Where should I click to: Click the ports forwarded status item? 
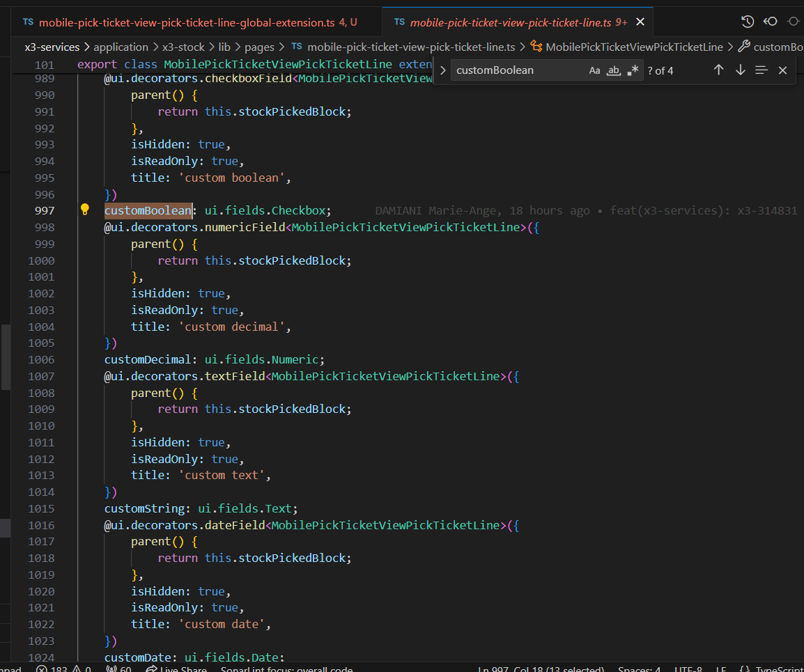pyautogui.click(x=118, y=669)
